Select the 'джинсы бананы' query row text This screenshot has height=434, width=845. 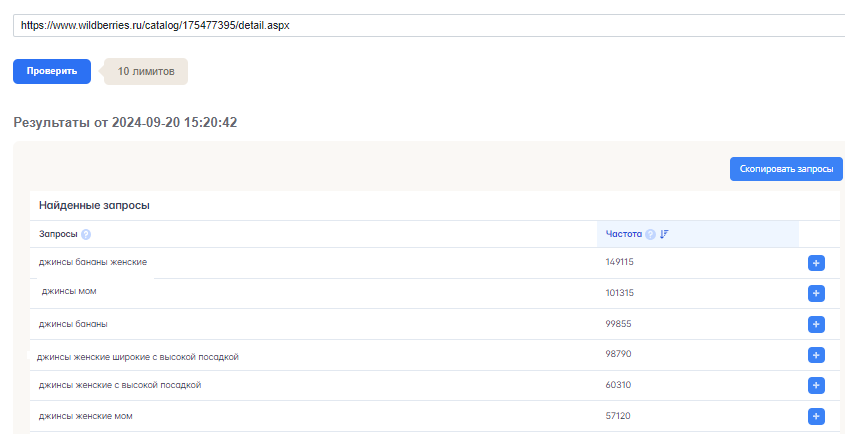pos(73,324)
